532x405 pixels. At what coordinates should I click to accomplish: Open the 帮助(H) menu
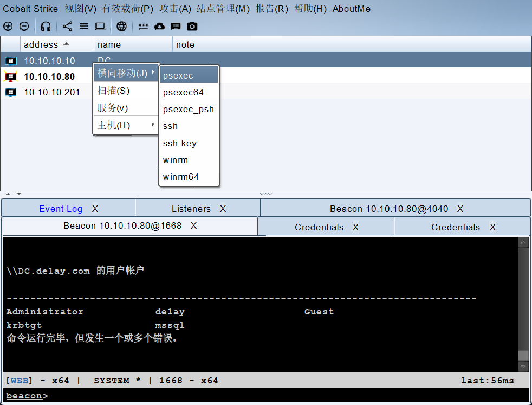point(310,9)
